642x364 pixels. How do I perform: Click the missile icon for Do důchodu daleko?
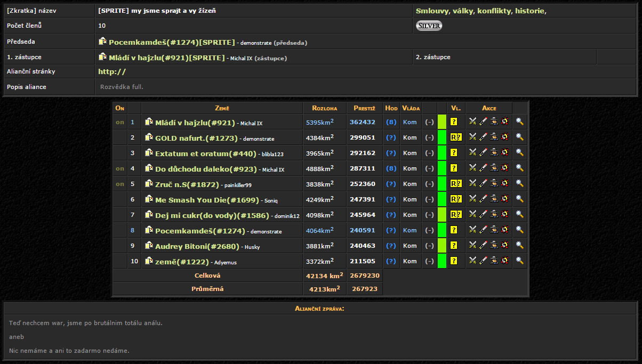coord(483,168)
